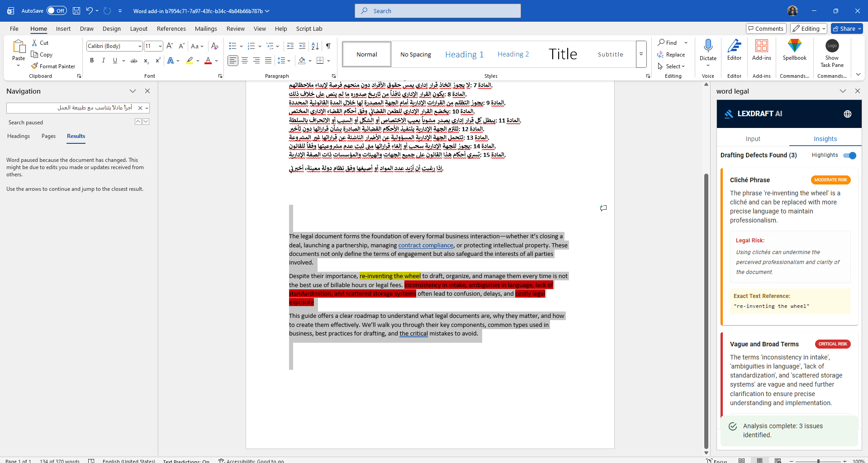Screen dimensions: 868x463
Task: Apply the Title style
Action: click(x=563, y=54)
